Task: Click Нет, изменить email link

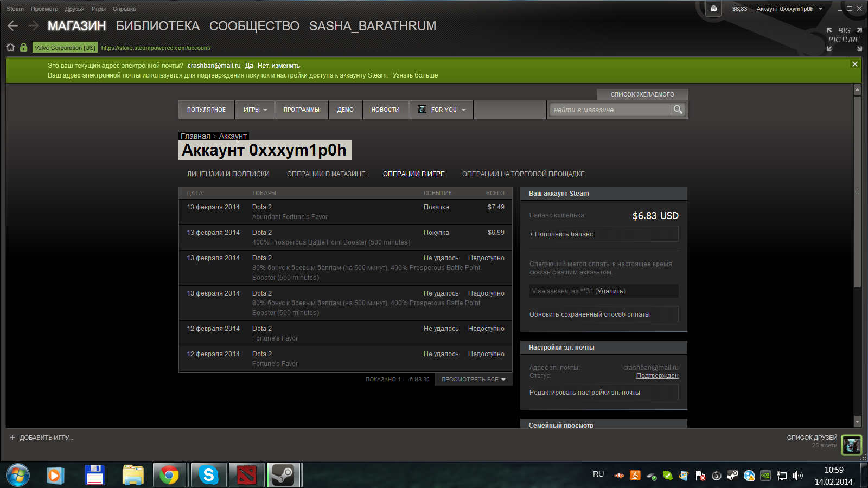Action: 279,66
